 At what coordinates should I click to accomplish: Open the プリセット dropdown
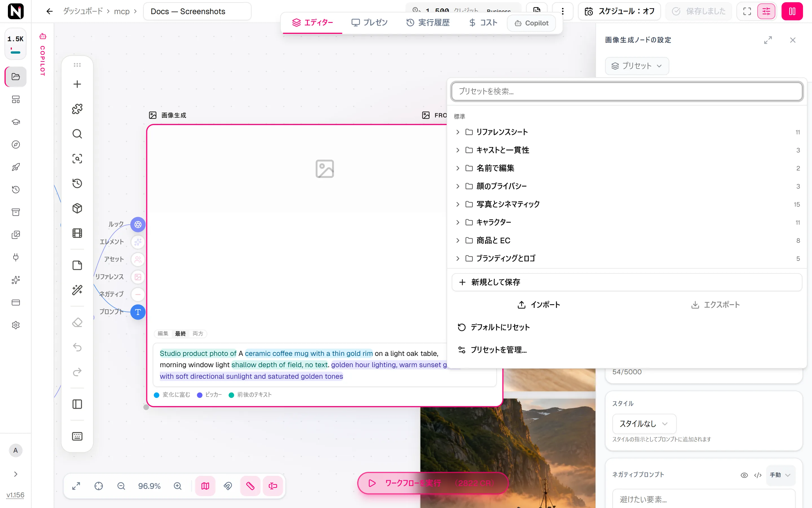[x=637, y=66]
